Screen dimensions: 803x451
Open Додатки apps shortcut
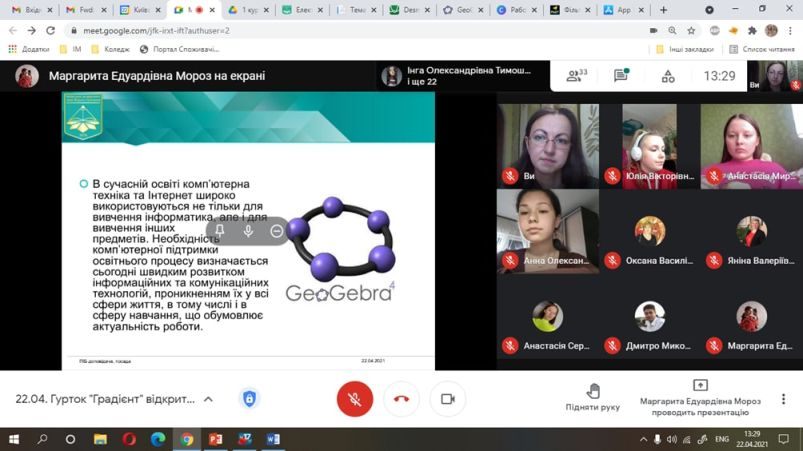29,49
